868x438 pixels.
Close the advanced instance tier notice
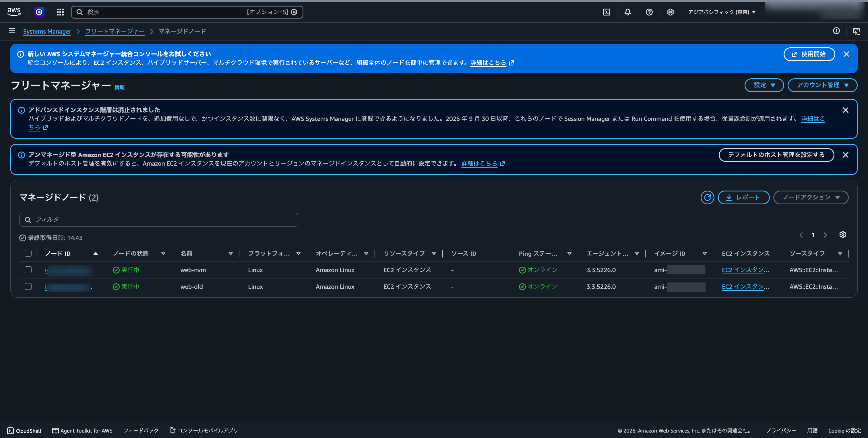(x=845, y=110)
